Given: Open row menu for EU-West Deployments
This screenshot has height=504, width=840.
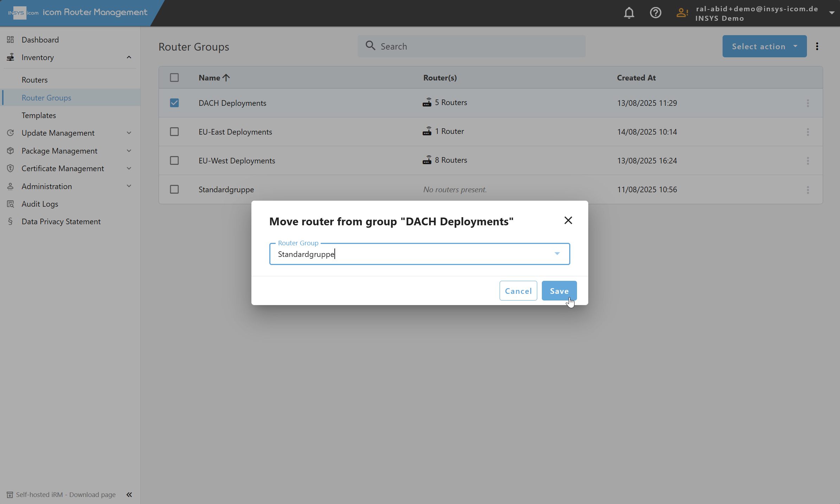Looking at the screenshot, I should tap(808, 161).
